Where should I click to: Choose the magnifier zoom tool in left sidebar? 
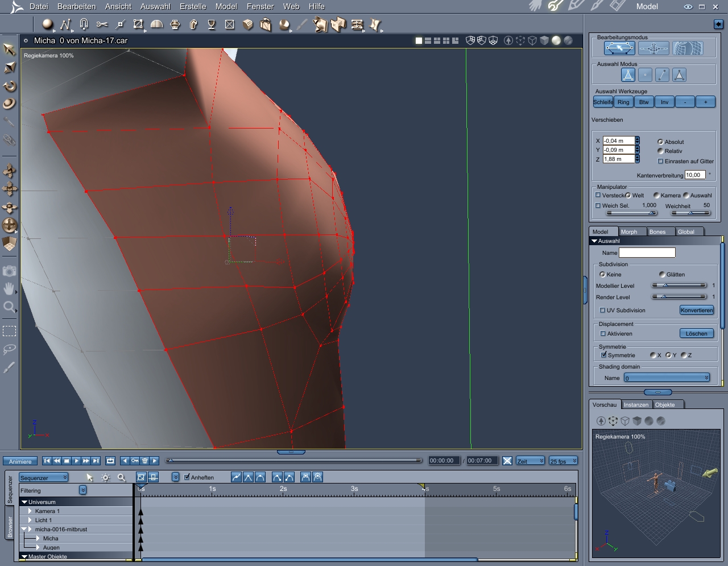(x=9, y=308)
